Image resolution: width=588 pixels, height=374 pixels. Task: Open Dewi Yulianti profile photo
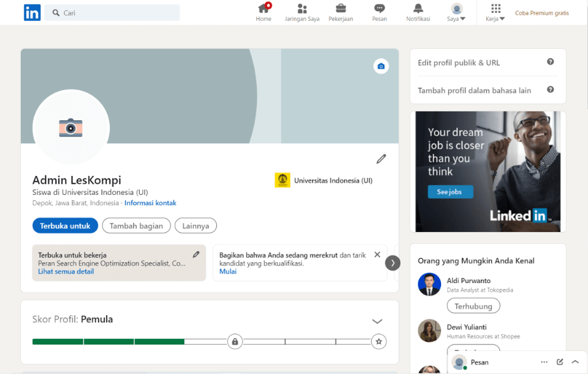tap(429, 330)
